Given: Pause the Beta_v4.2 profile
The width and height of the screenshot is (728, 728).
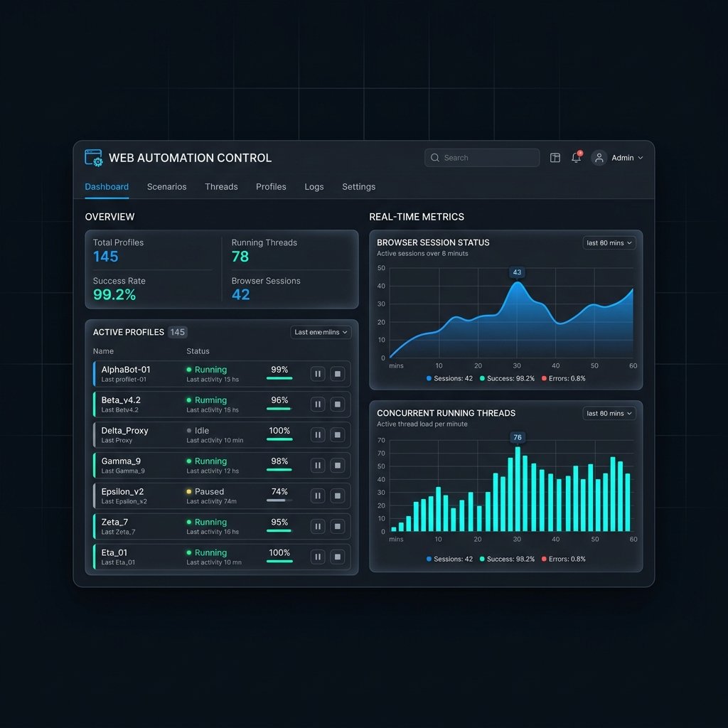Looking at the screenshot, I should tap(318, 405).
